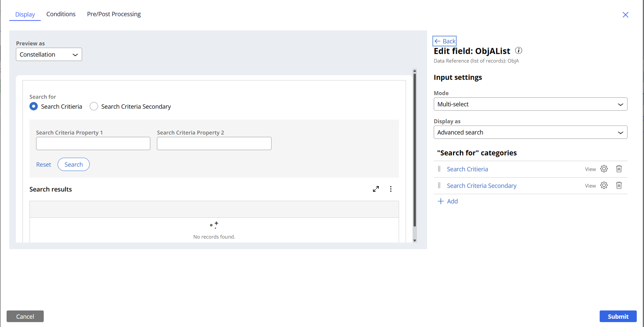Focus the Search Criteria Property 1 field
Screen dimensions: 644x327
point(93,143)
